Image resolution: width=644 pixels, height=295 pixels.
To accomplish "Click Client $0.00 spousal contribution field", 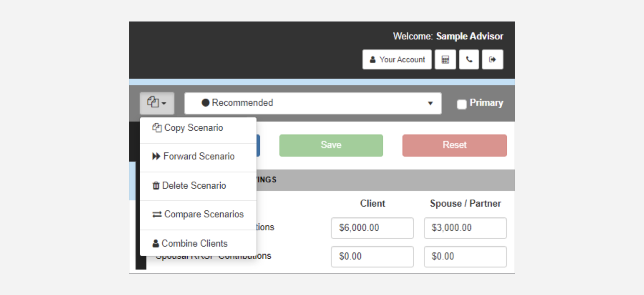I will click(372, 256).
